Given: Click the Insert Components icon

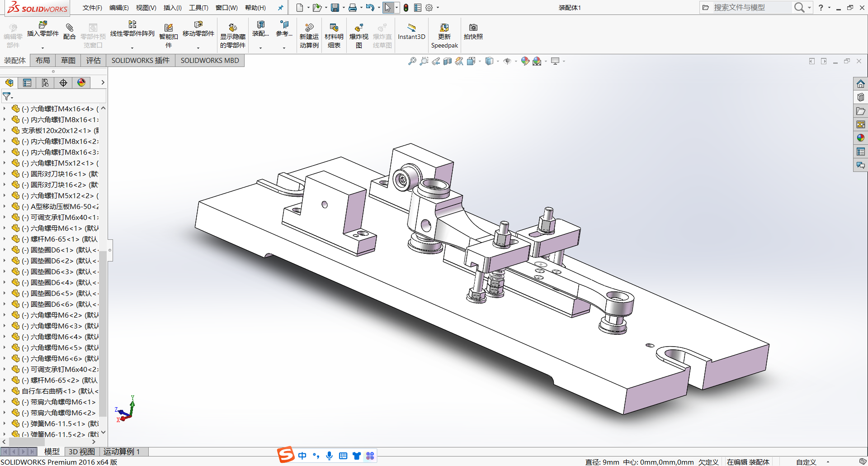Looking at the screenshot, I should click(43, 25).
